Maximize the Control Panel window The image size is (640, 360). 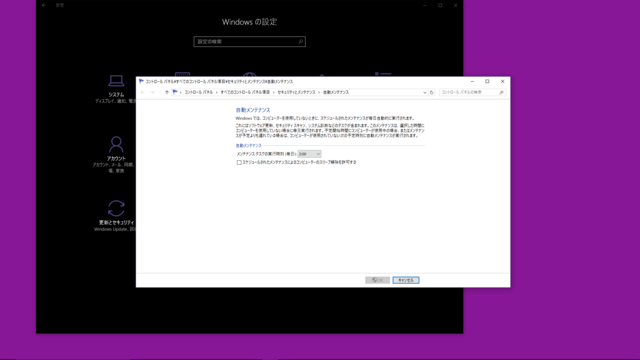coord(487,82)
